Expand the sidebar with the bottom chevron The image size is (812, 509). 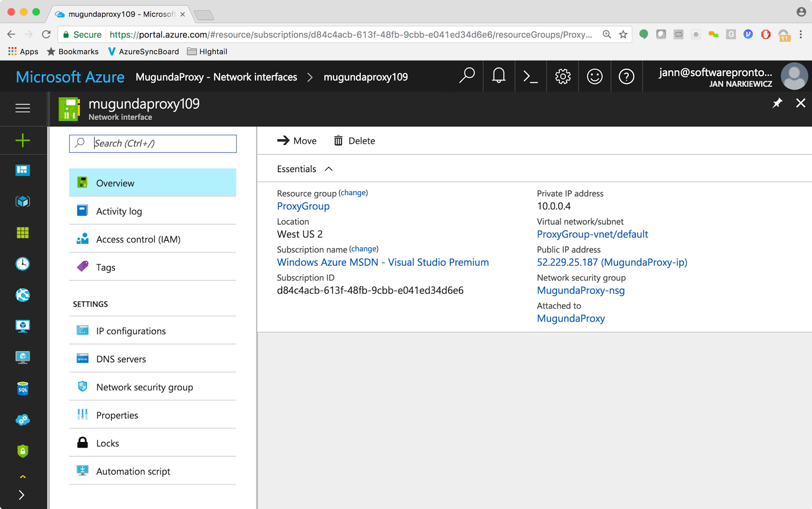pyautogui.click(x=22, y=495)
